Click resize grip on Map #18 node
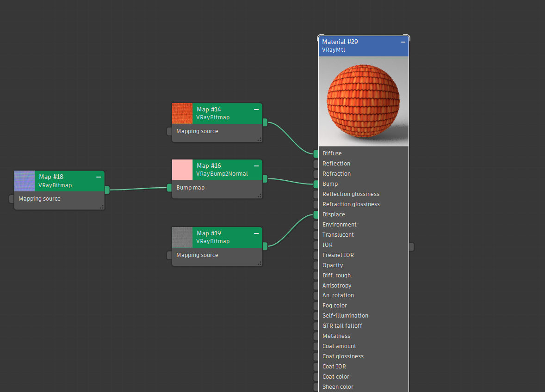This screenshot has height=392, width=545. 101,207
